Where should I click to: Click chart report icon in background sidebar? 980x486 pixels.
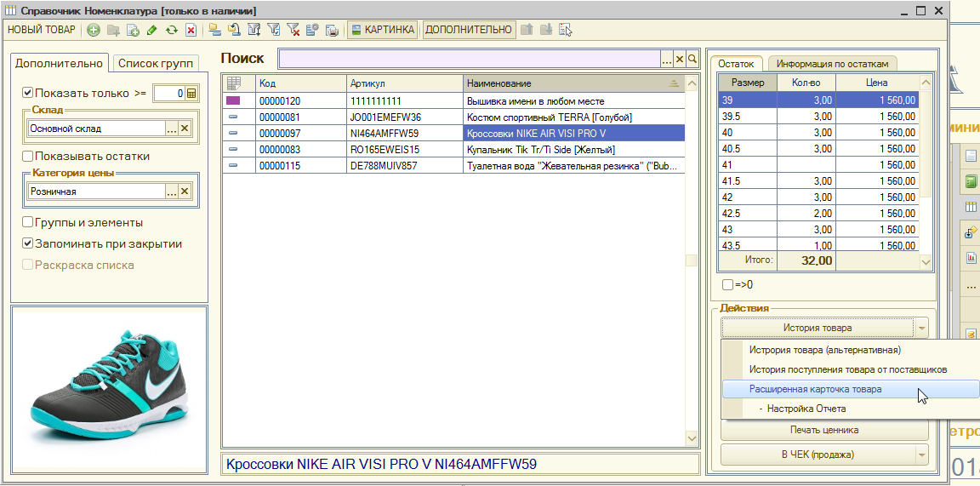click(971, 257)
